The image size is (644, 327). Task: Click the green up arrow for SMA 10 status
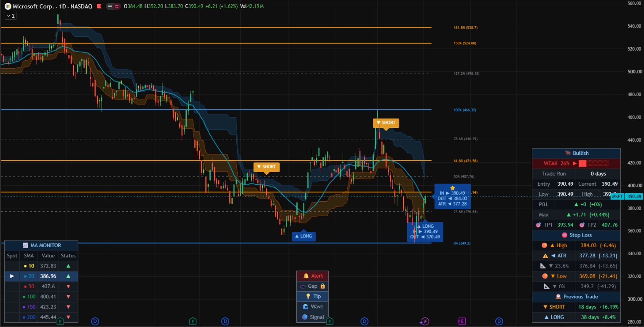[x=68, y=266]
